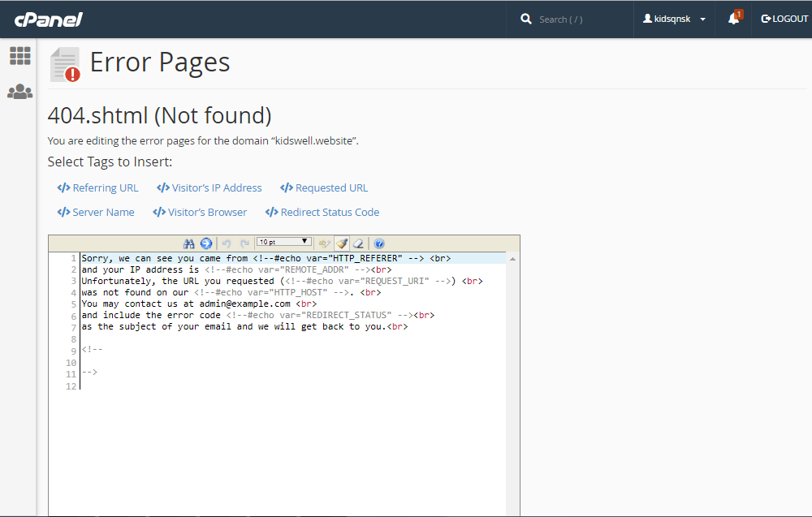Select the user accounts icon in the sidebar
The width and height of the screenshot is (812, 517).
(19, 91)
